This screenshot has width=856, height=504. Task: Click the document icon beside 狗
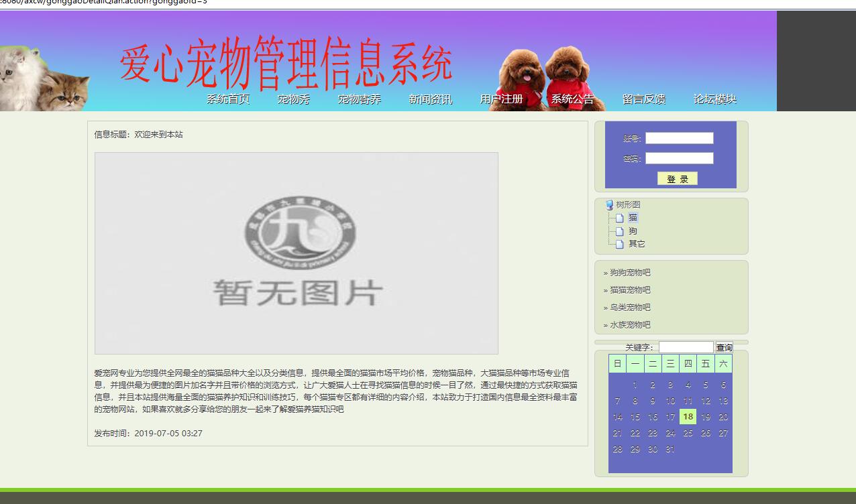(x=619, y=231)
